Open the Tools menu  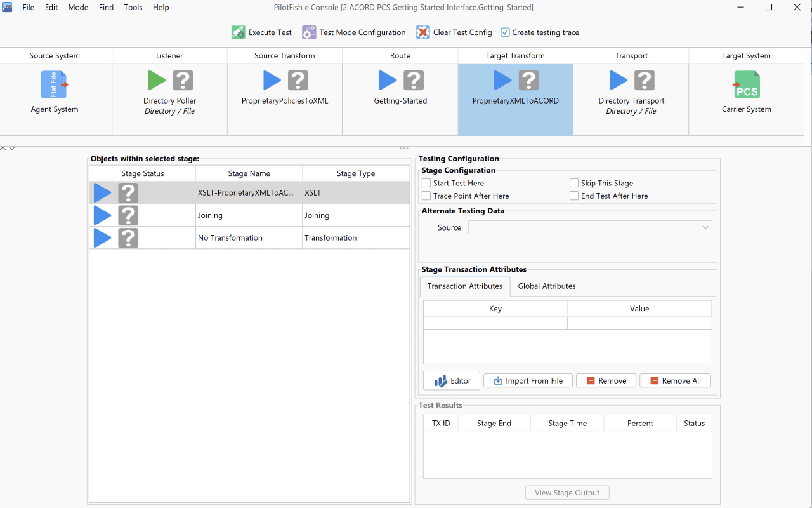pos(133,8)
